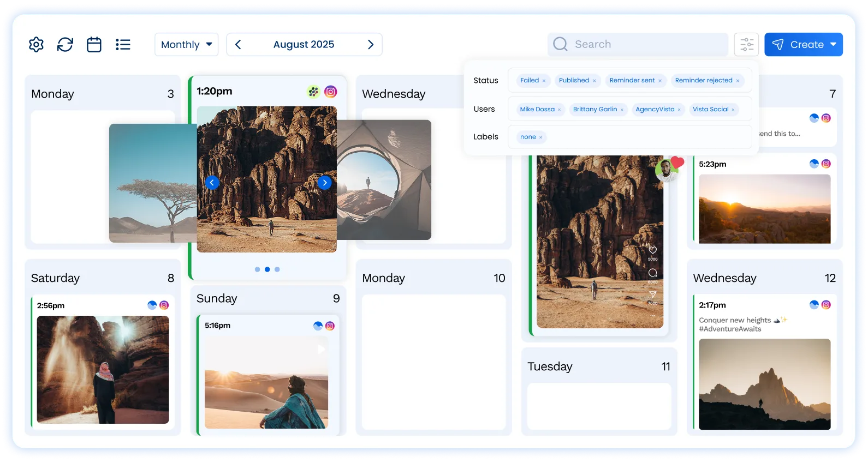Click profile avatar icon on 2:56pm post
This screenshot has height=463, width=868.
152,305
